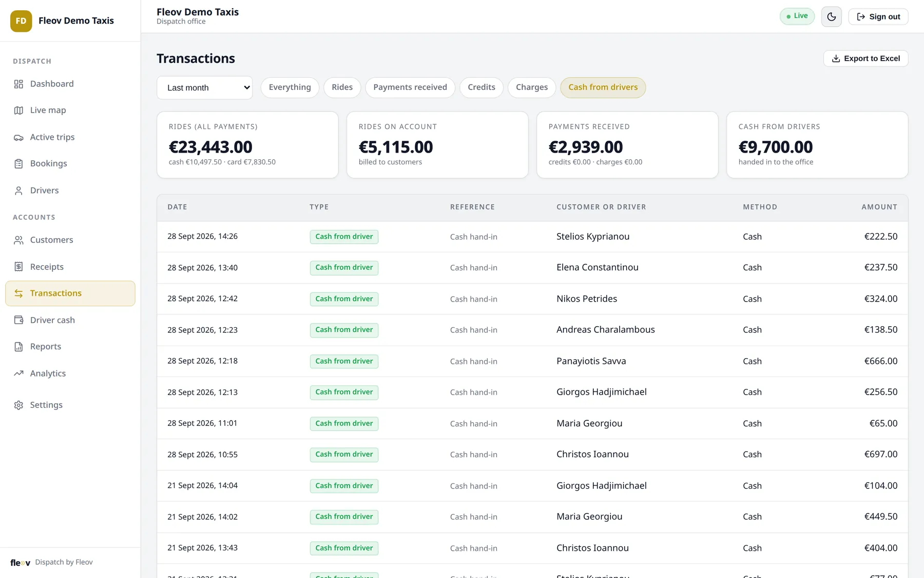Viewport: 924px width, 578px height.
Task: Click the Receipts icon in sidebar
Action: click(18, 267)
